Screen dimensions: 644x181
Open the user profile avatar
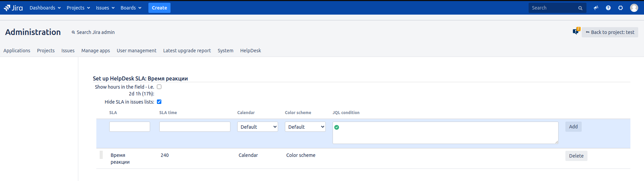634,8
